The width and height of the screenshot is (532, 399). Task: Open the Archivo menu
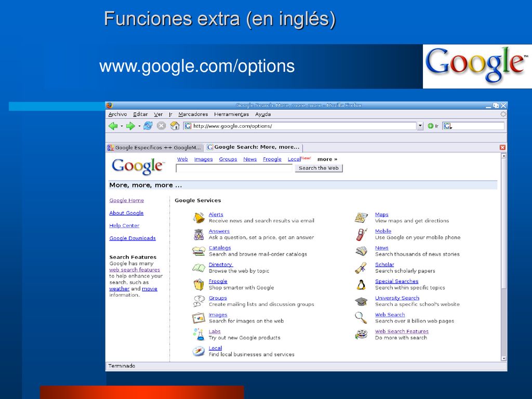pos(117,114)
